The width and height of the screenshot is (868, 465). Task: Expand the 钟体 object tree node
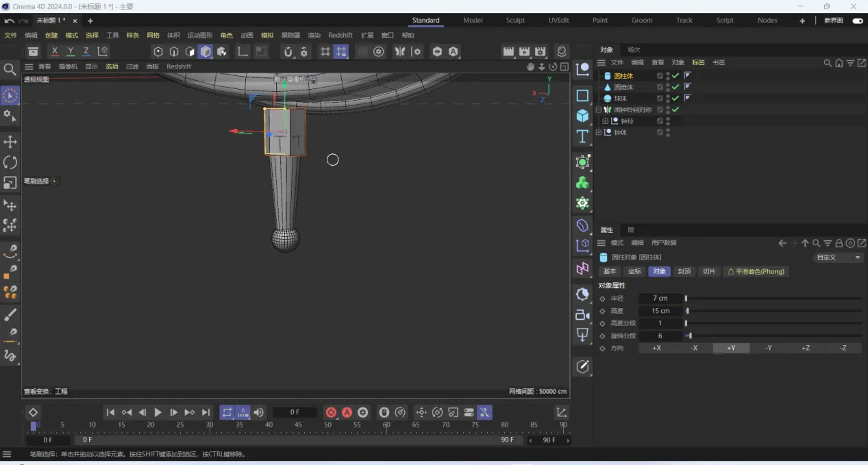[599, 132]
